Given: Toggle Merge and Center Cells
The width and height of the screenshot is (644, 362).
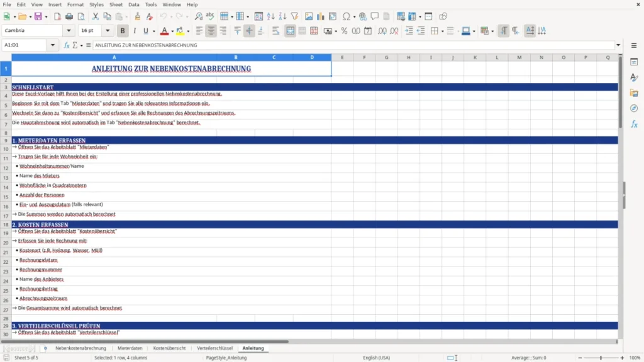Looking at the screenshot, I should [x=290, y=31].
